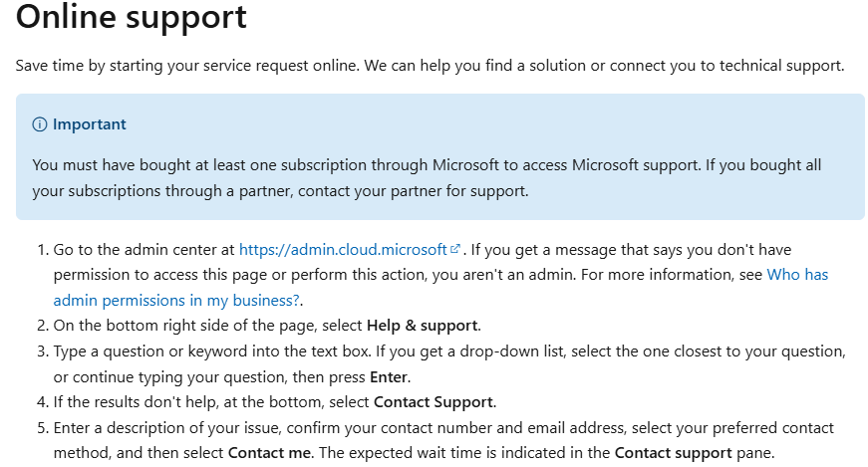Click the 'Online support' heading
The image size is (868, 467).
pos(132,17)
